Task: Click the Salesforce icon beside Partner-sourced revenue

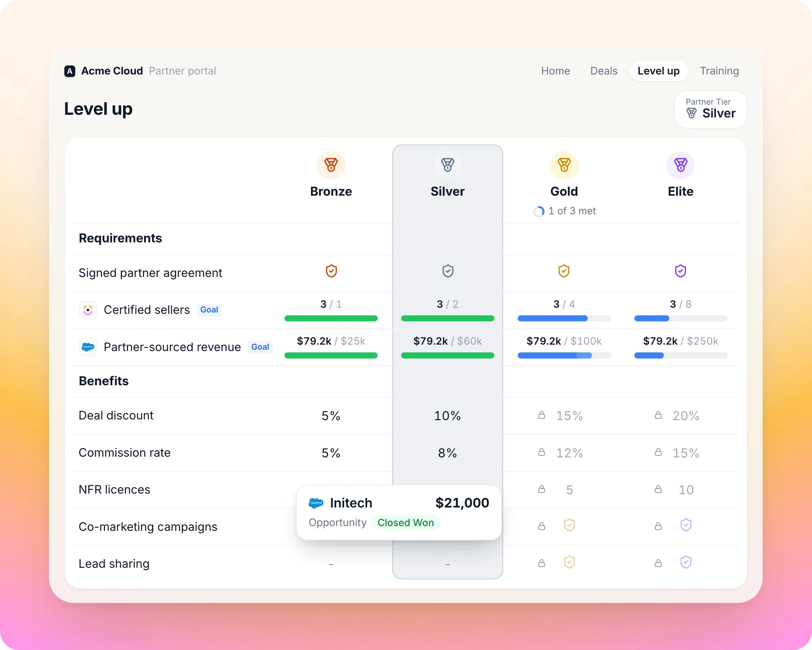Action: coord(88,347)
